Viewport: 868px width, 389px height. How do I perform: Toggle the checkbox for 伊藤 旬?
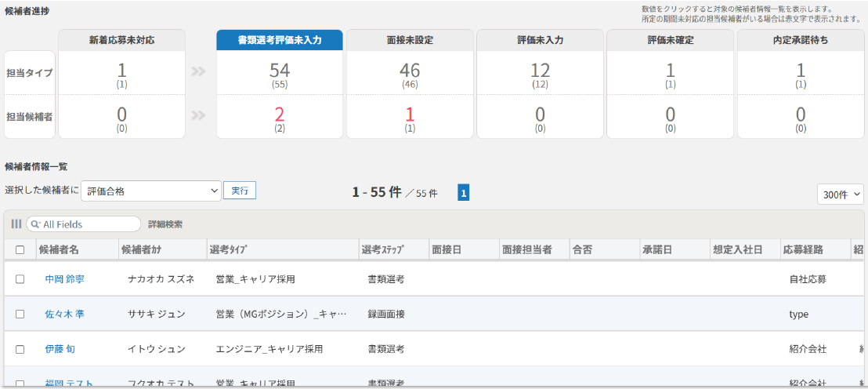pyautogui.click(x=20, y=349)
